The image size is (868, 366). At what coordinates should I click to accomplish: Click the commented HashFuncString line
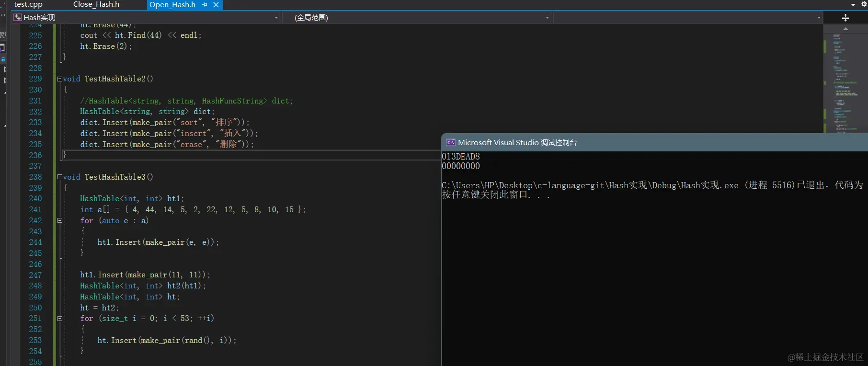[186, 101]
